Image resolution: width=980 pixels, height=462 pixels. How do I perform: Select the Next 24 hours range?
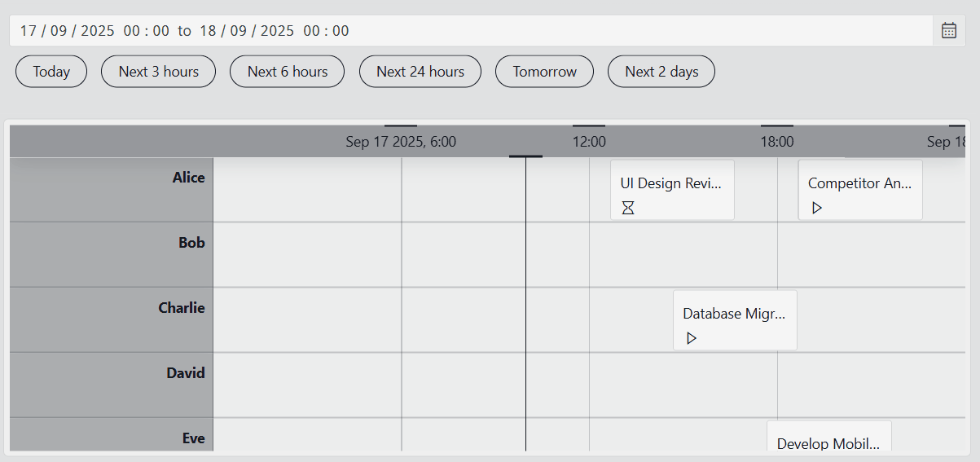420,72
